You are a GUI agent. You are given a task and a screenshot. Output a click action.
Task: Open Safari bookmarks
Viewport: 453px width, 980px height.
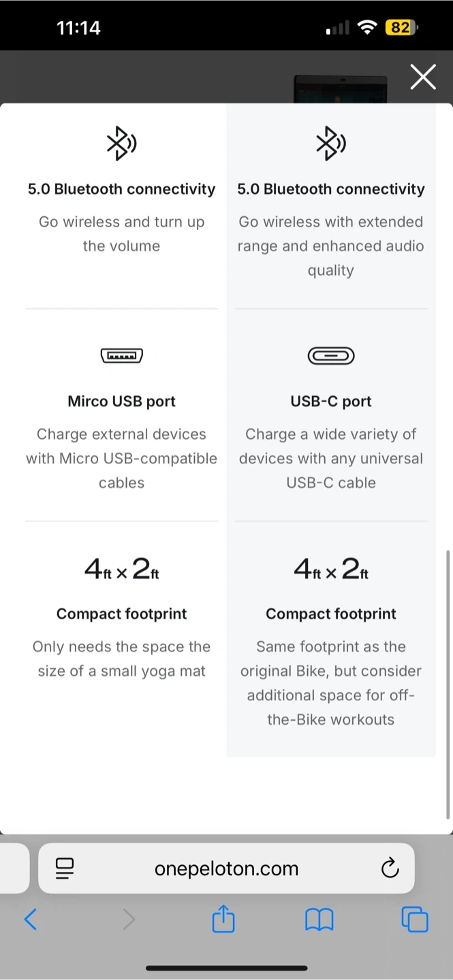tap(319, 920)
